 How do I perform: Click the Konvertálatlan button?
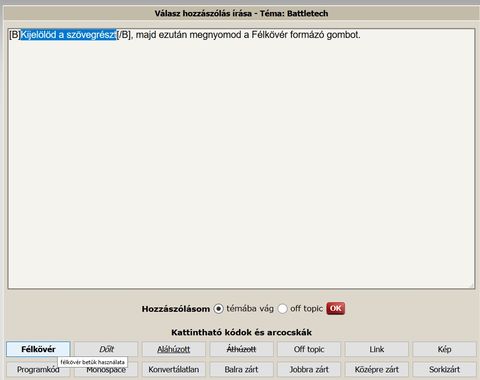click(x=174, y=369)
